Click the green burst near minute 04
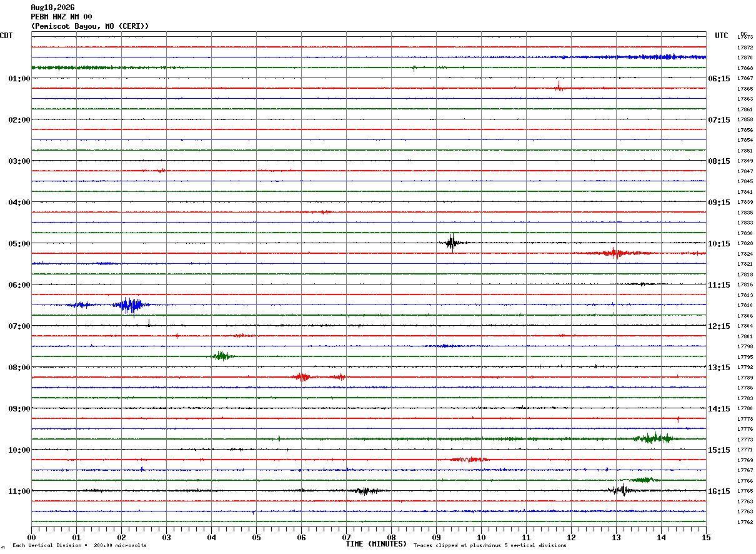The image size is (756, 554). tap(222, 356)
